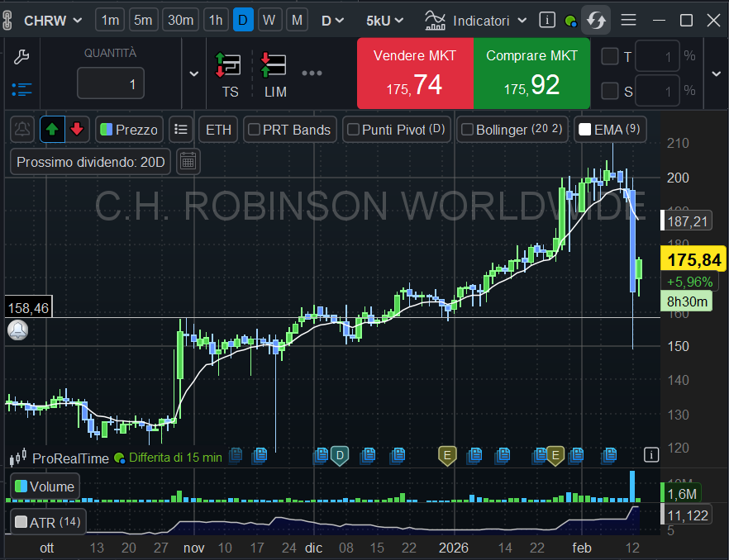Open the alert bell icon in chart toolbar

23,129
